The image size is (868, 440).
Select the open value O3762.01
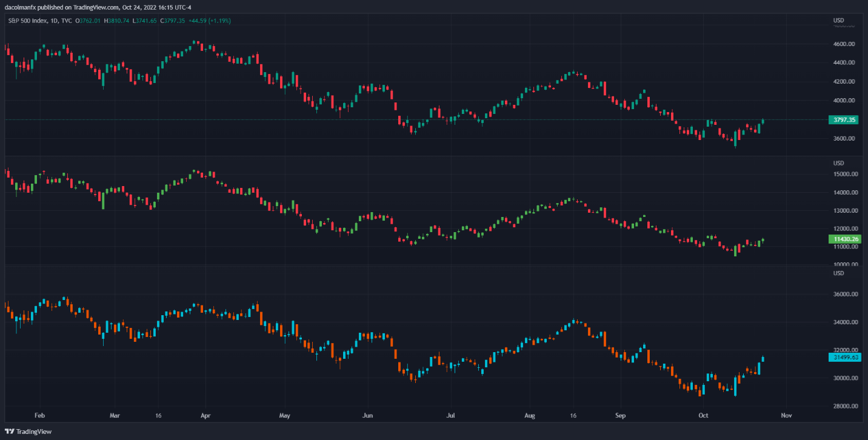(87, 21)
